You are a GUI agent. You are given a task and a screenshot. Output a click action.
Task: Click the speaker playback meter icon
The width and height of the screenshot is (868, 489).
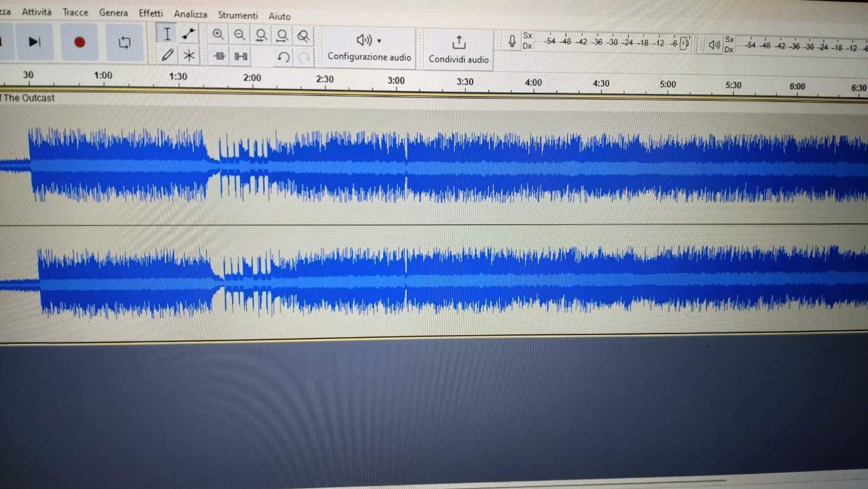tap(714, 45)
